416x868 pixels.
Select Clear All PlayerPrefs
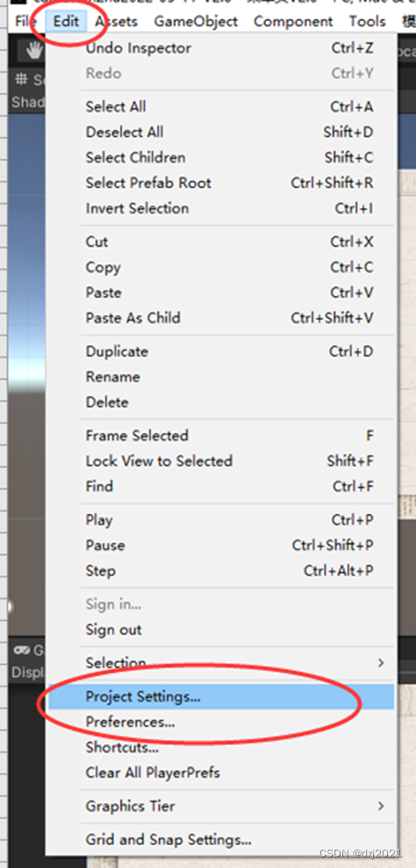(221, 772)
